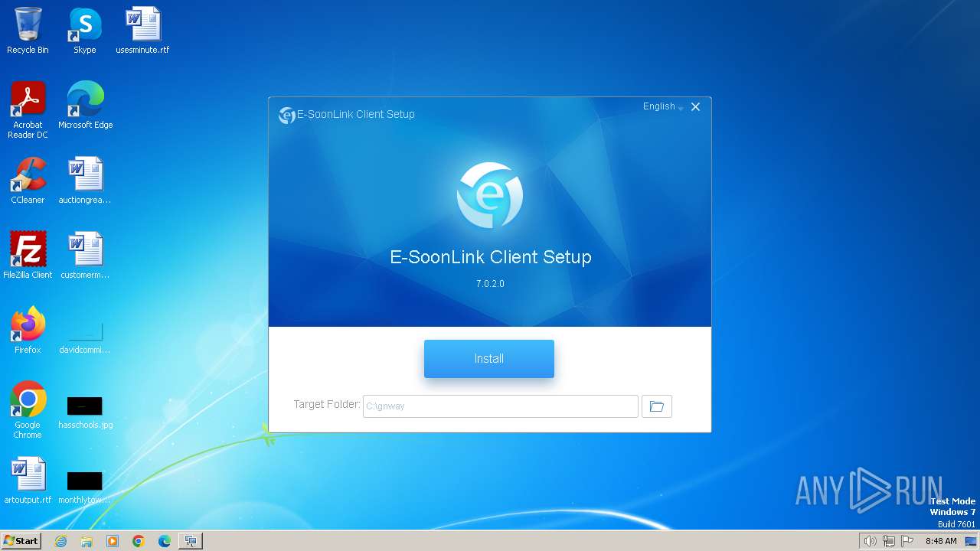Open the network tray icon
The height and width of the screenshot is (551, 980).
point(889,541)
